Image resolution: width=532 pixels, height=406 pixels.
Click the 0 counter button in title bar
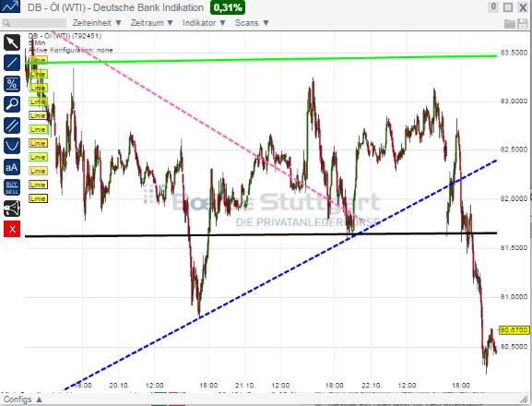click(x=493, y=6)
